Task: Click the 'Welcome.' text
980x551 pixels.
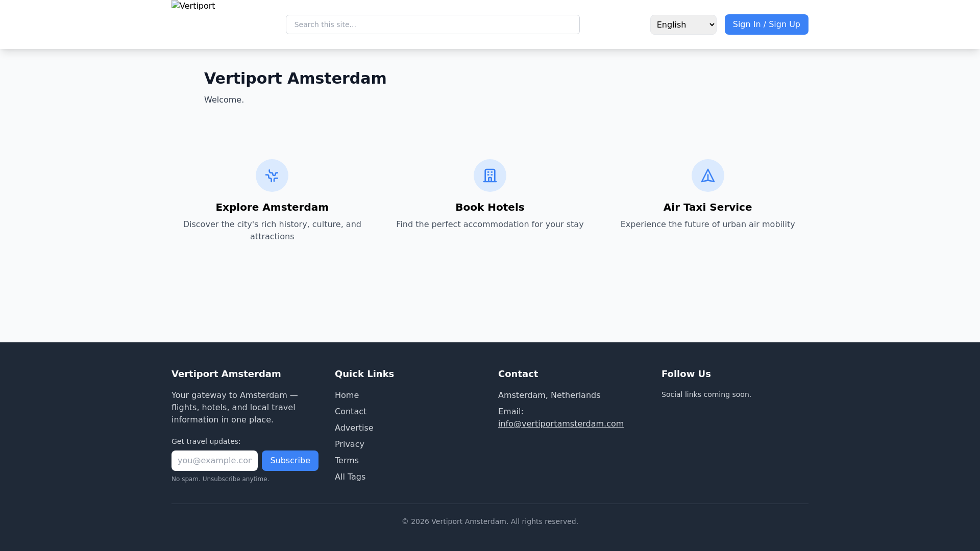Action: 224,100
